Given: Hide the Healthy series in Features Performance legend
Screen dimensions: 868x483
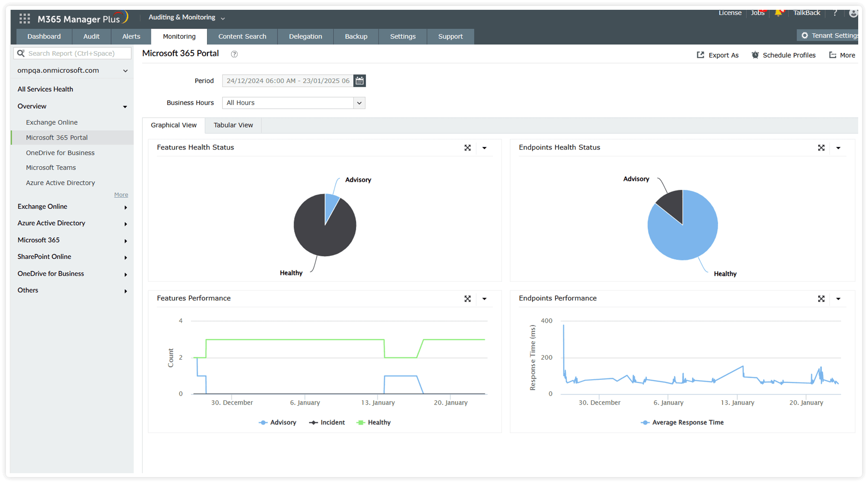Looking at the screenshot, I should click(379, 422).
